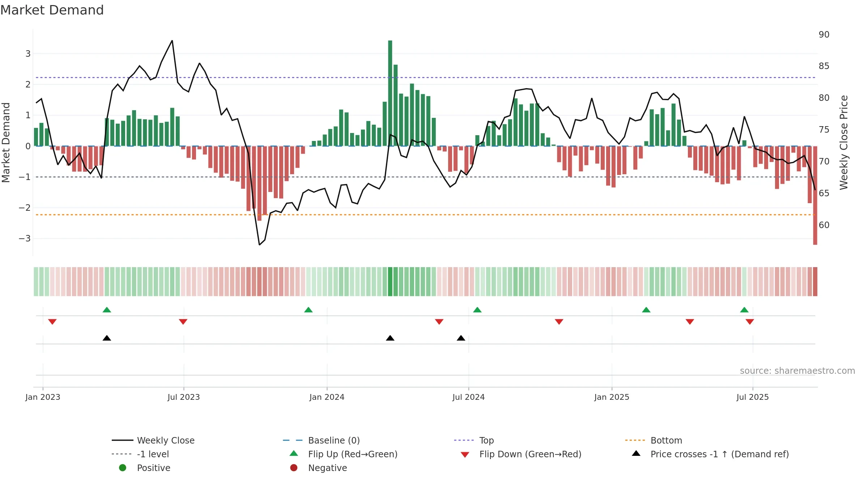
Task: Click the vertical Market Demand axis title
Action: click(6, 142)
